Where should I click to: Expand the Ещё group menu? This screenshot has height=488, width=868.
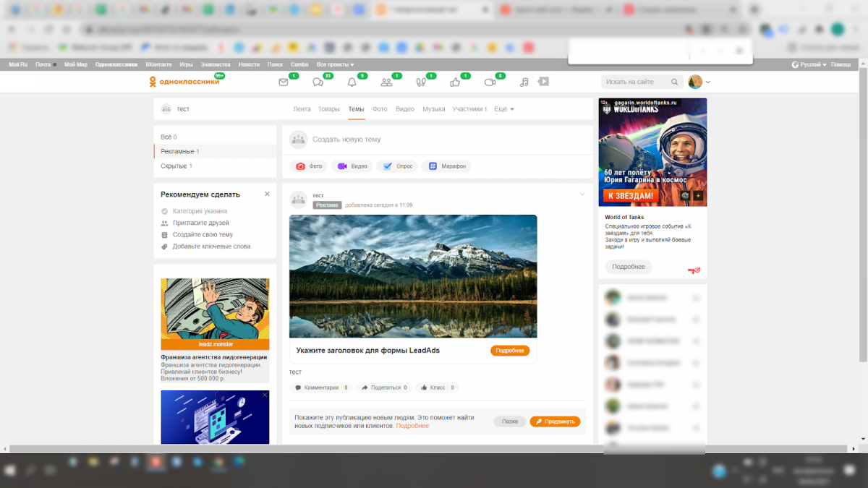(504, 109)
